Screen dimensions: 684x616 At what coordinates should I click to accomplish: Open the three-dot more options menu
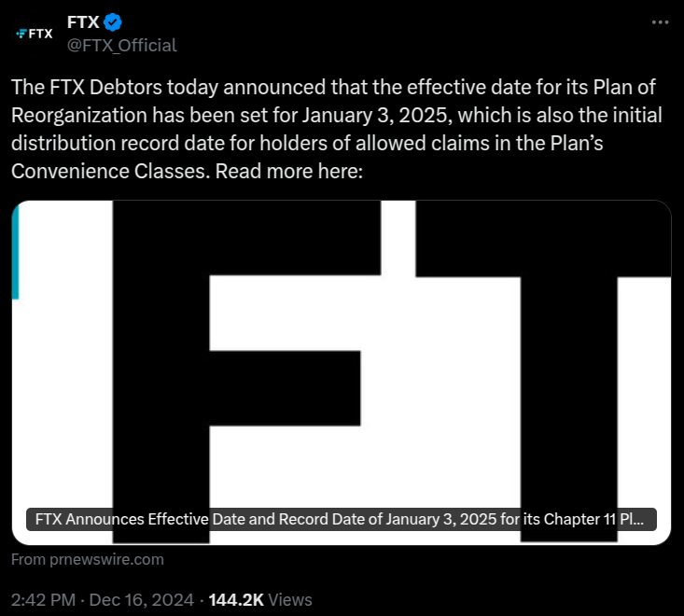[x=660, y=22]
